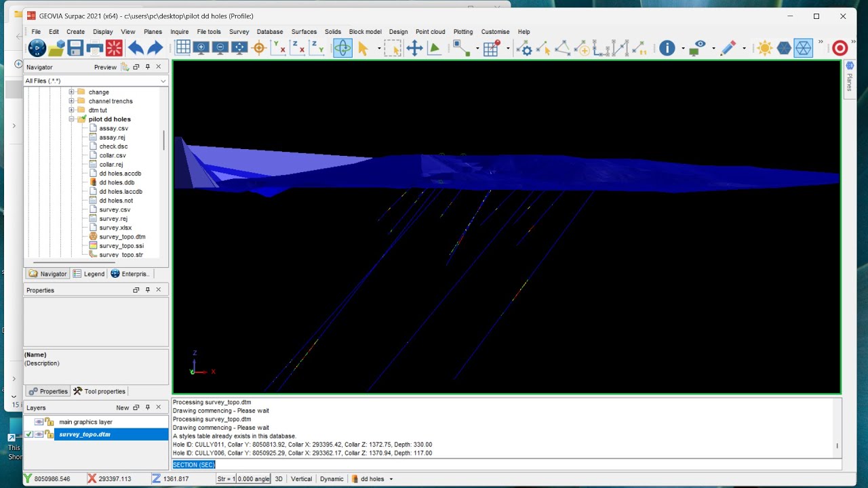Activate the orbit rotate view tool

pos(342,48)
